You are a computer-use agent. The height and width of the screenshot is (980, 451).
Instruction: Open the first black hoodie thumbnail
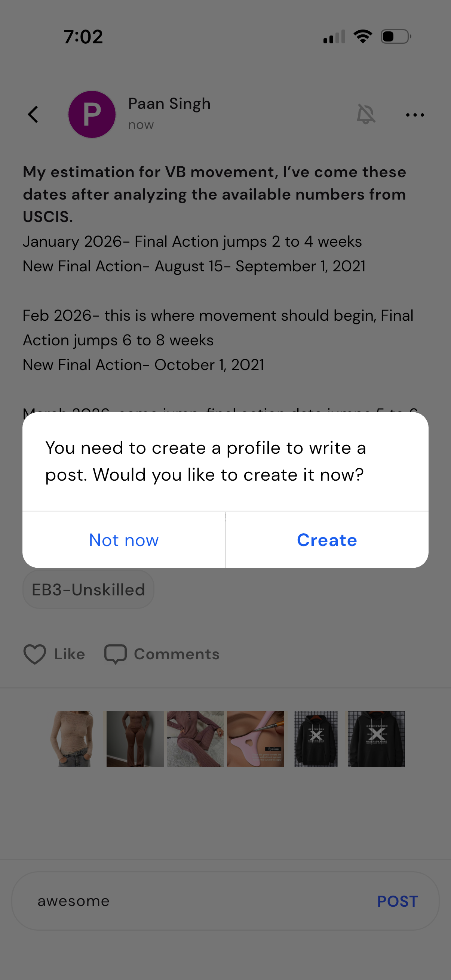(316, 739)
